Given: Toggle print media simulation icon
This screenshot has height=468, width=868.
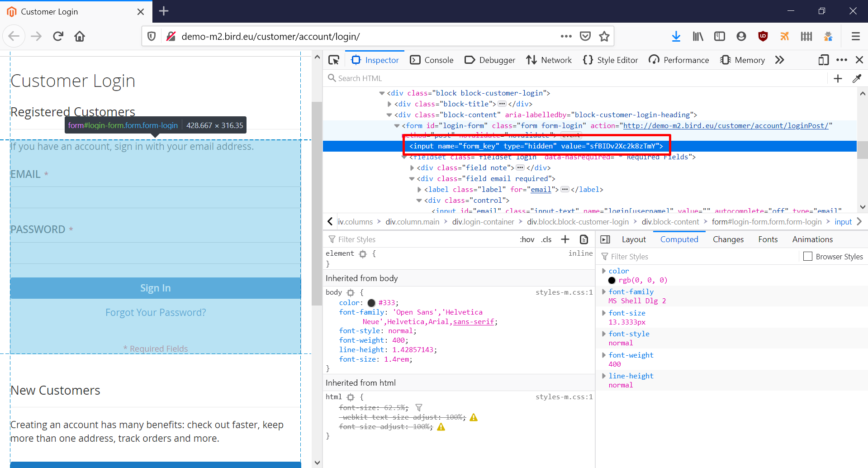Looking at the screenshot, I should point(584,239).
